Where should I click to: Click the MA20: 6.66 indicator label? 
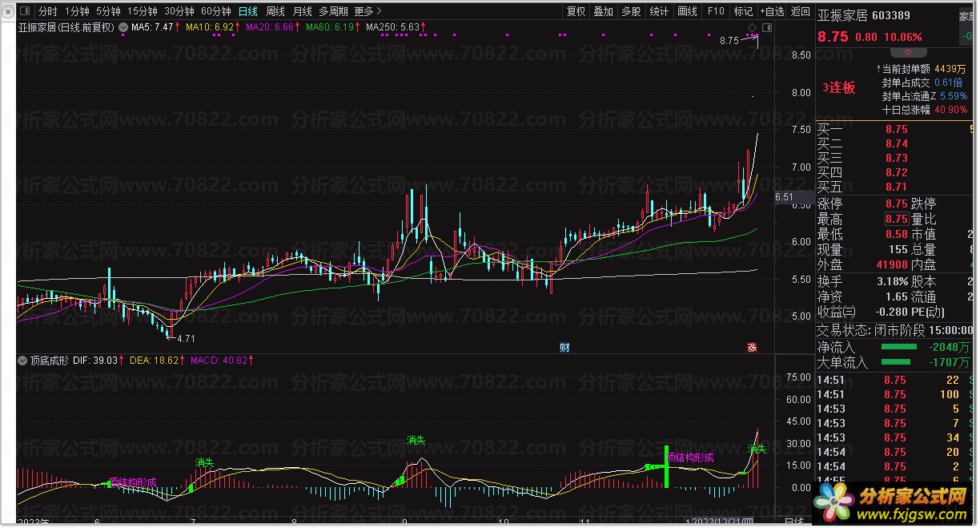270,27
